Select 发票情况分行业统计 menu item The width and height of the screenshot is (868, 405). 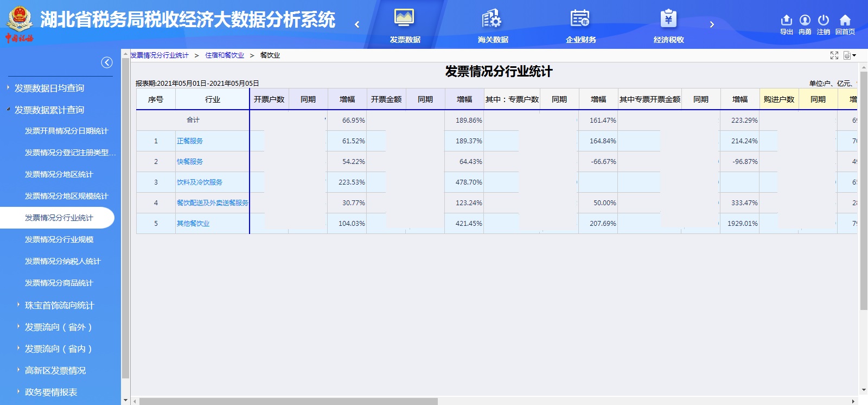pos(59,218)
